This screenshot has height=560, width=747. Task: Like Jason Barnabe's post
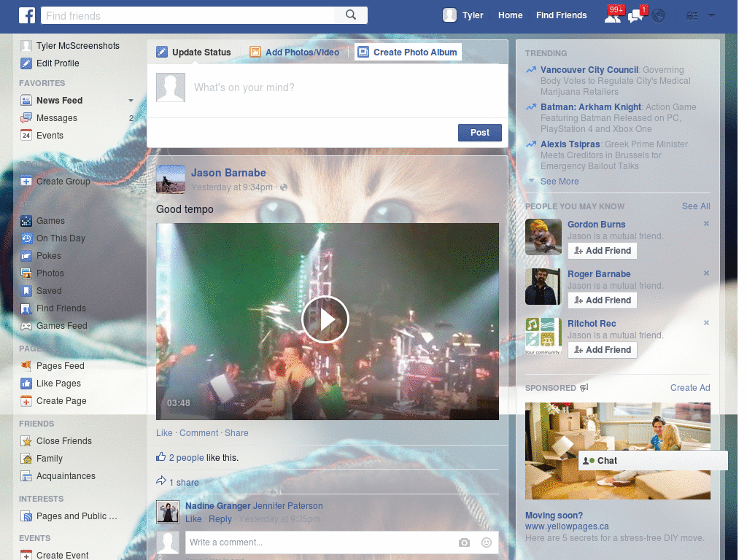point(164,433)
